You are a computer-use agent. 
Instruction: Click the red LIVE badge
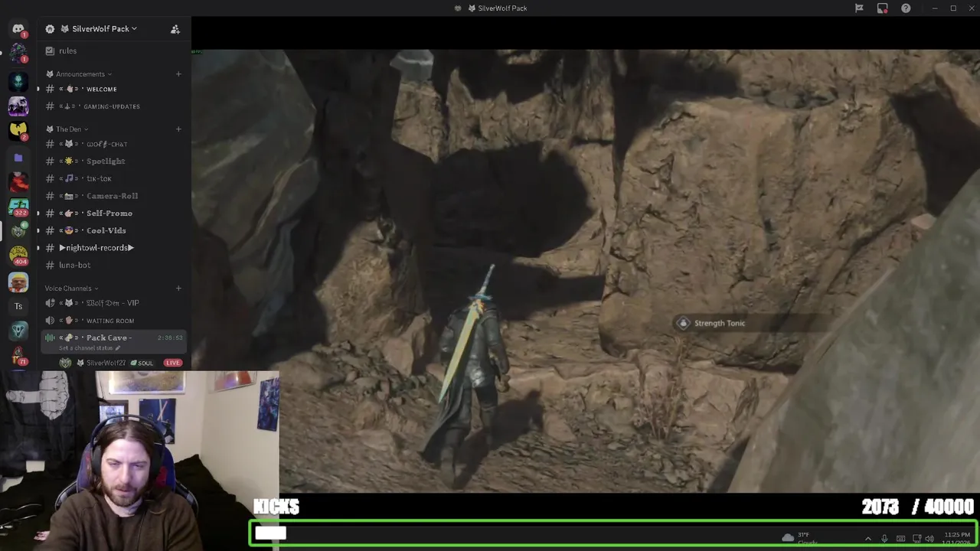tap(173, 363)
